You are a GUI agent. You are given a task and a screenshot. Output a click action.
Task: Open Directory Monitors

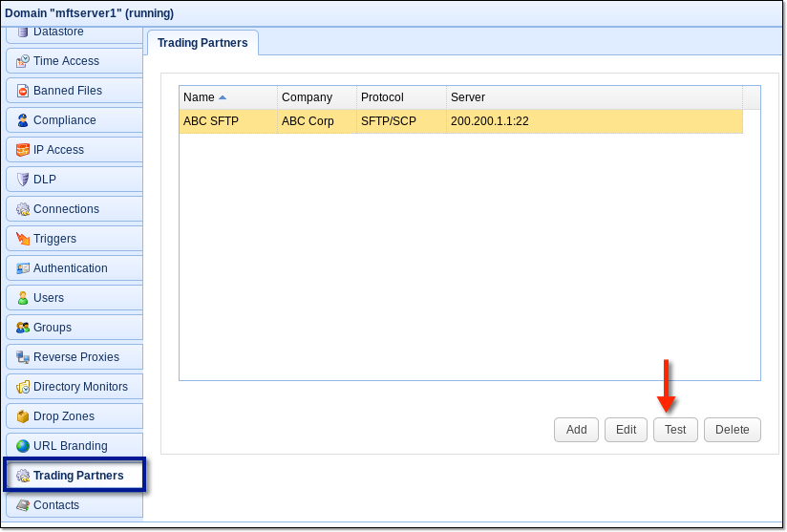point(74,387)
